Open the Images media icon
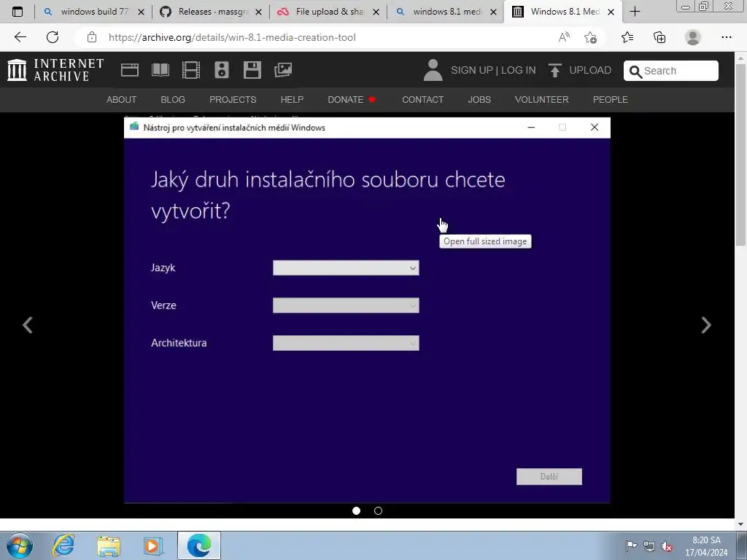 (283, 70)
